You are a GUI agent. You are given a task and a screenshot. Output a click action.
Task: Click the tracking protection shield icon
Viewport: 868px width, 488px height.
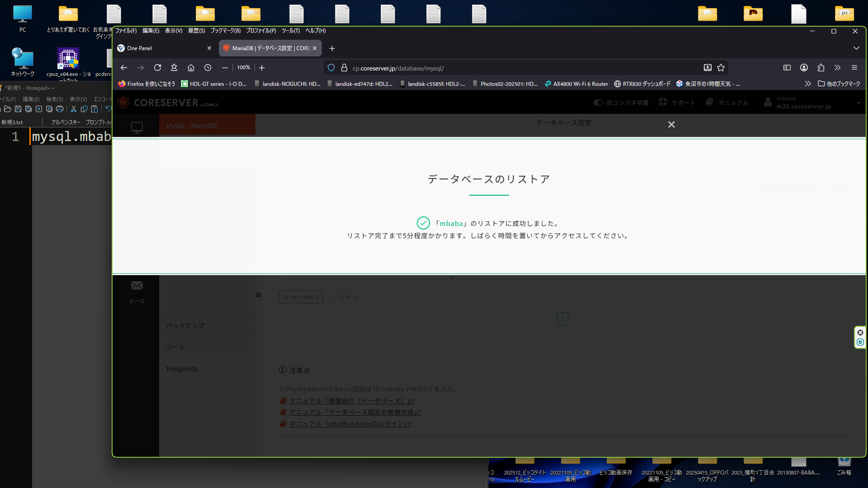click(x=331, y=68)
